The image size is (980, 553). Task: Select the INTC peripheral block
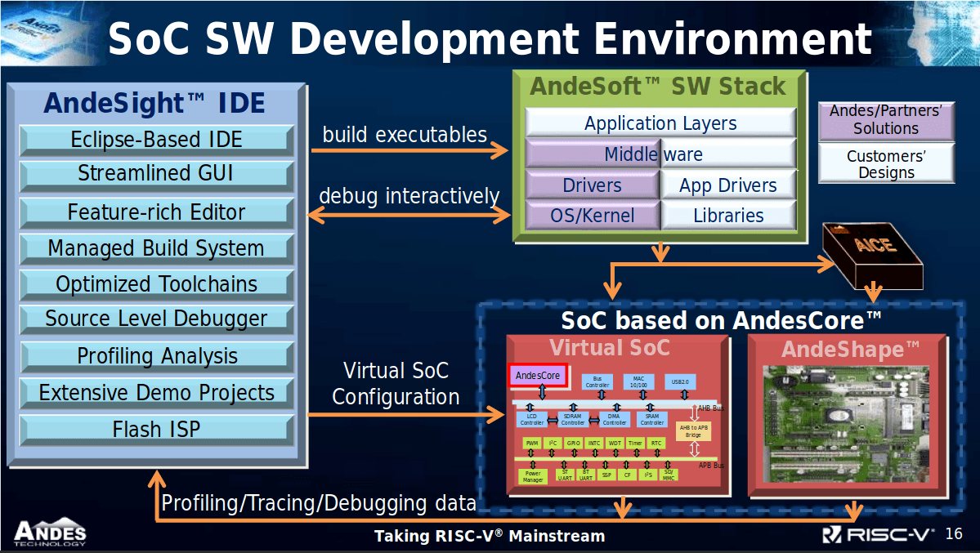tap(593, 443)
